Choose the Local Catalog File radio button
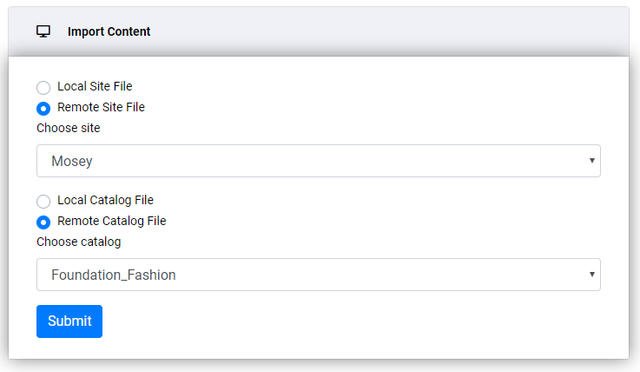Viewport: 640px width, 372px height. click(43, 201)
